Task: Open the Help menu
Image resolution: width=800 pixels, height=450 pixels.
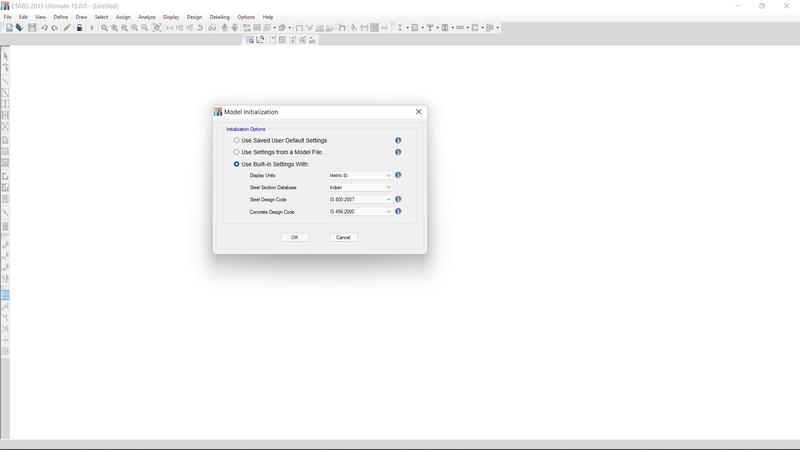Action: [268, 17]
